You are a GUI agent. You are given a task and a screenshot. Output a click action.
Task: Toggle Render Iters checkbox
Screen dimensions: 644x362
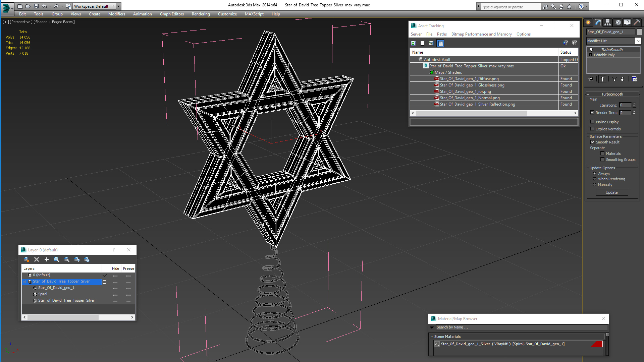pyautogui.click(x=592, y=113)
